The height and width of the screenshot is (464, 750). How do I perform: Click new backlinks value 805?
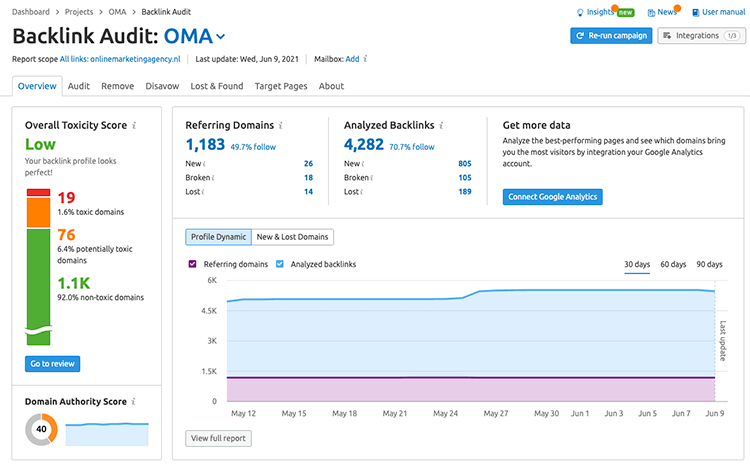(465, 164)
